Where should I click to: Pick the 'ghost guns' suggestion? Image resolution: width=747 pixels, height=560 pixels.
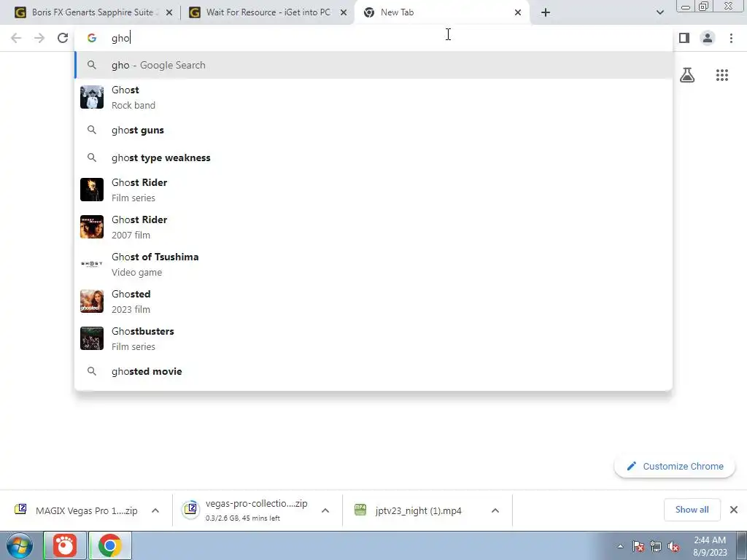click(373, 130)
